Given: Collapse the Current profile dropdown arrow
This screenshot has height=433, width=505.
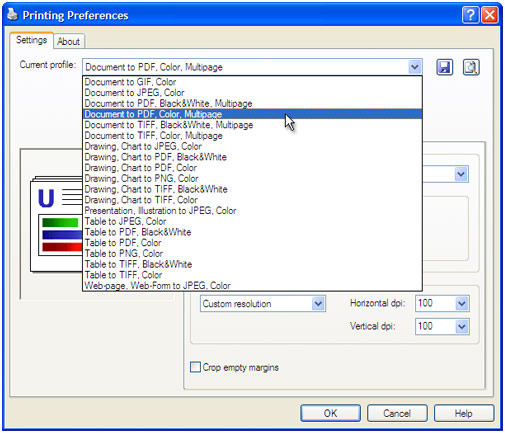Looking at the screenshot, I should (415, 67).
